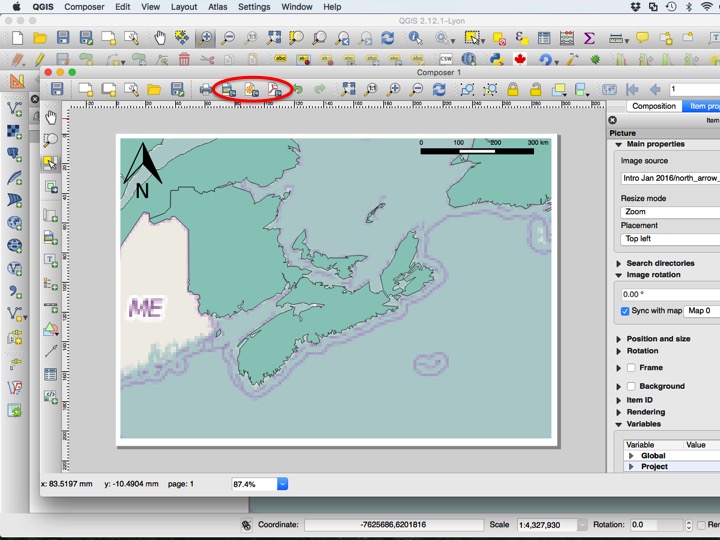Open the Edit menu
This screenshot has height=540, width=720.
(x=123, y=7)
